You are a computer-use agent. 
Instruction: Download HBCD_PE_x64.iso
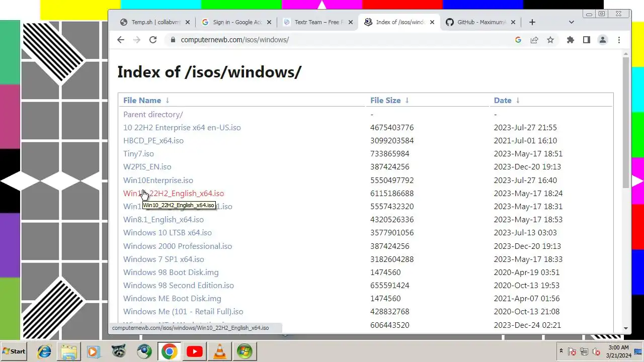pos(153,141)
